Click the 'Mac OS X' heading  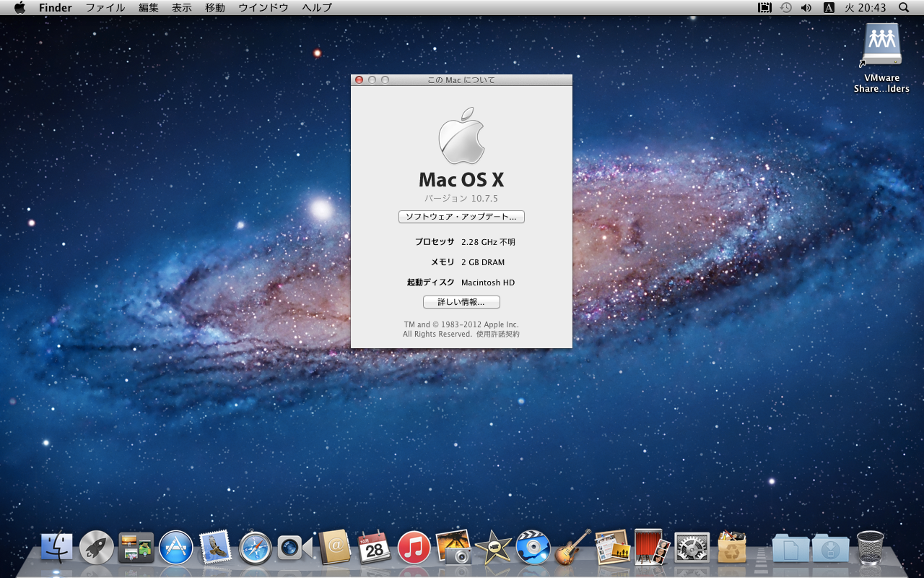click(461, 179)
